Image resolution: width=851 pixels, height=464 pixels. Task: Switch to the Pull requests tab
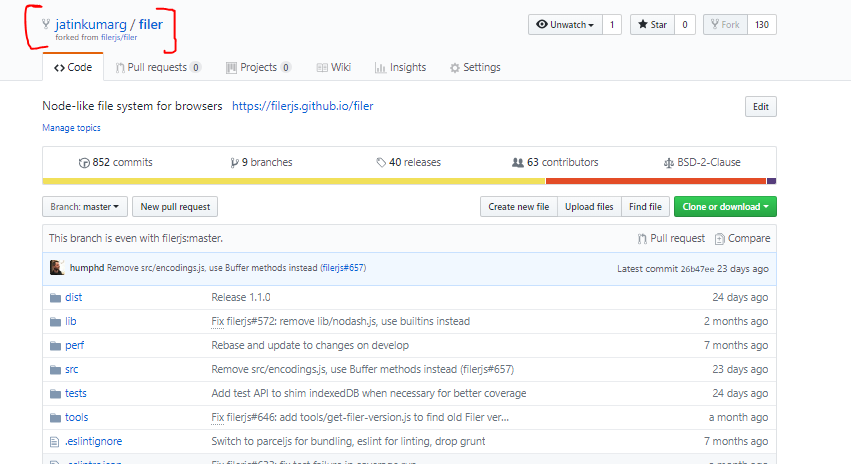[158, 68]
